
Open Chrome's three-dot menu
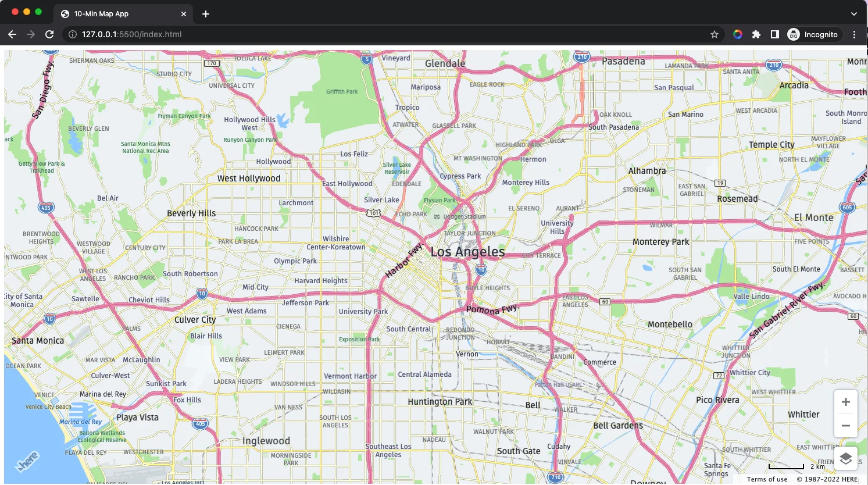pos(854,34)
